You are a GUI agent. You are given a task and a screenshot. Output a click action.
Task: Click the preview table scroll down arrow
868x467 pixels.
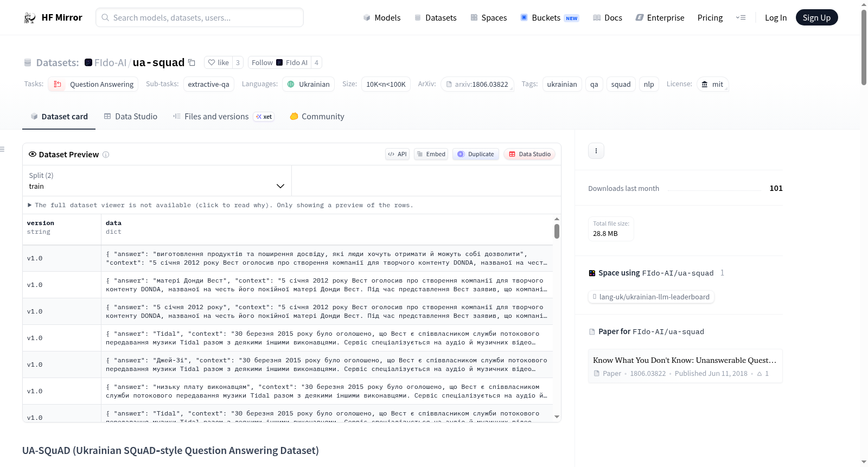tap(557, 417)
